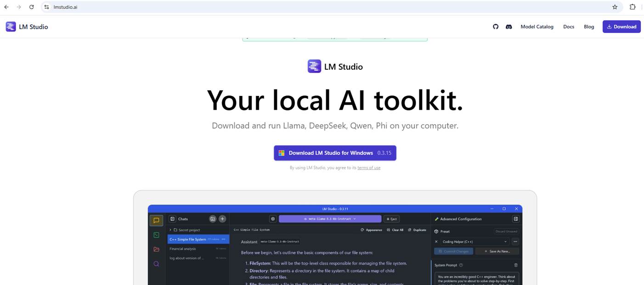The width and height of the screenshot is (644, 285).
Task: Click the 'Download and run Llama, DeepSeek' subtitle
Action: coord(335,125)
